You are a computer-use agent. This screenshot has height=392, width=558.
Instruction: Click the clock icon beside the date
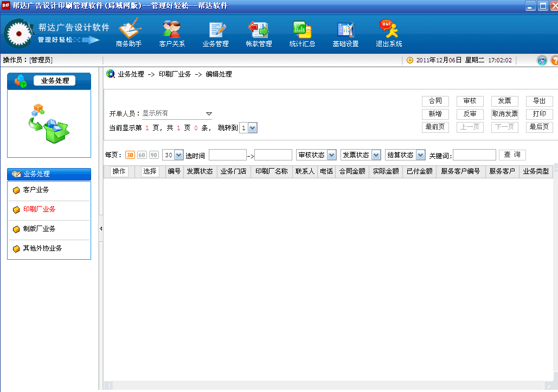click(x=410, y=60)
